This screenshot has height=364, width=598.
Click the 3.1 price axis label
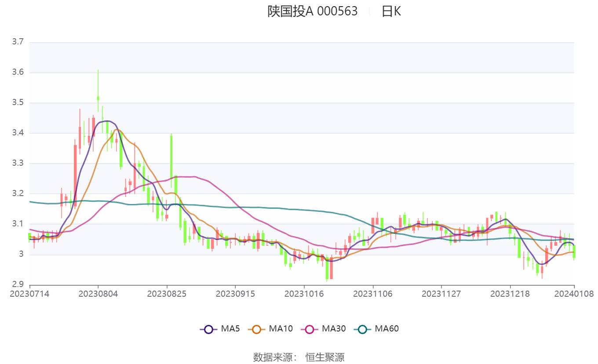pos(18,224)
